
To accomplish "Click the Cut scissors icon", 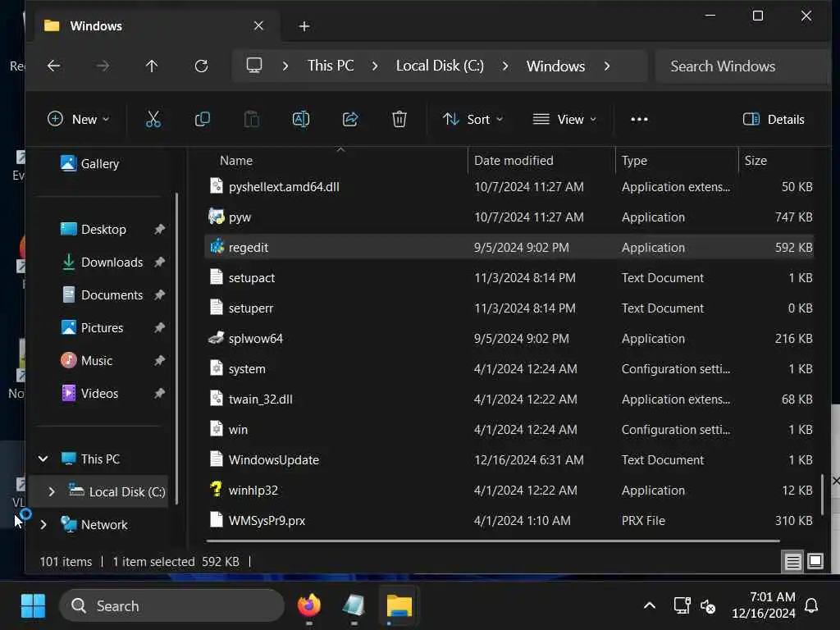I will [x=153, y=119].
